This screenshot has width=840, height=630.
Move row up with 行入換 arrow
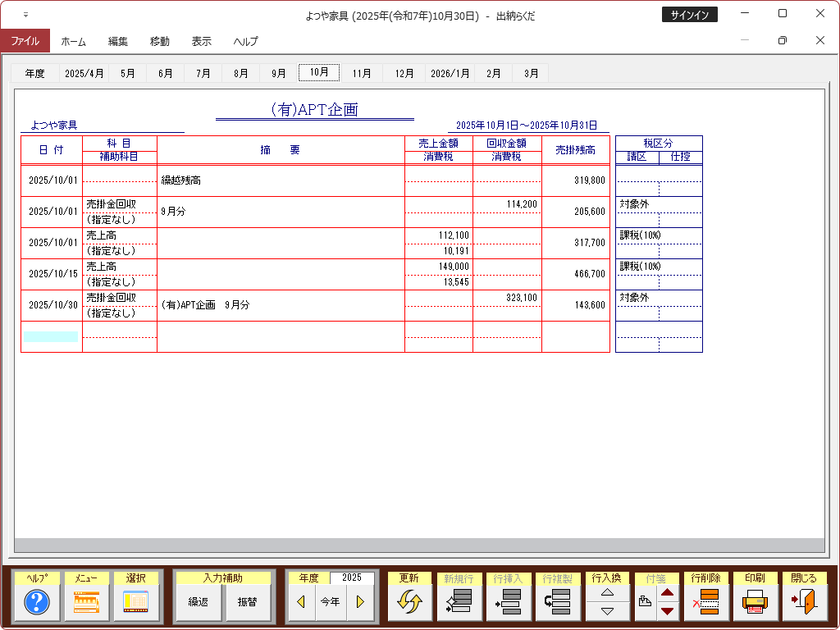coord(607,592)
